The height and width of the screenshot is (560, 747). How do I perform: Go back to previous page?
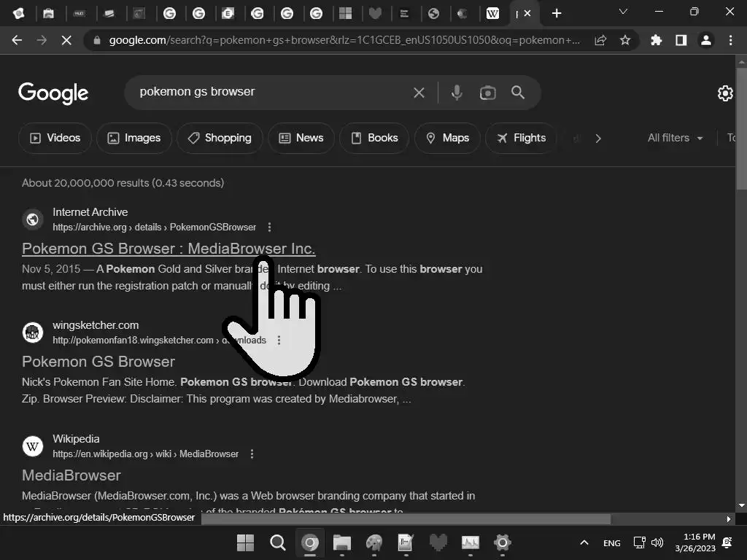click(18, 41)
